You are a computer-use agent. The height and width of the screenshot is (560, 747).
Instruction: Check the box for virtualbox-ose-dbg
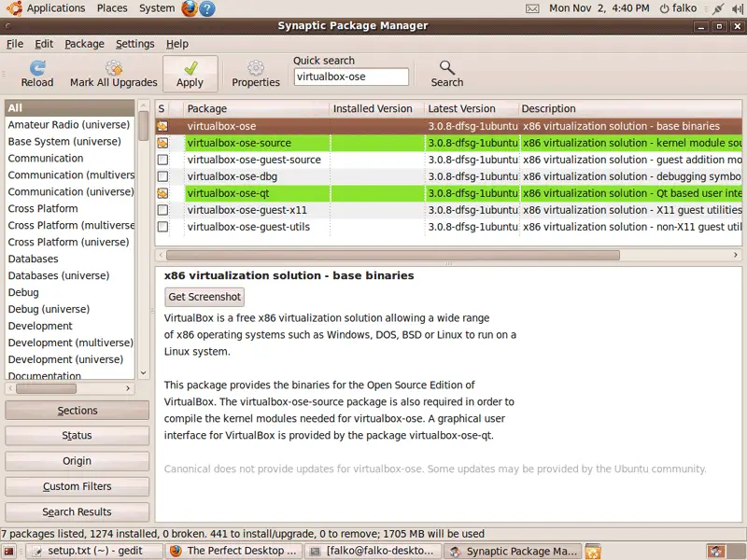point(162,176)
